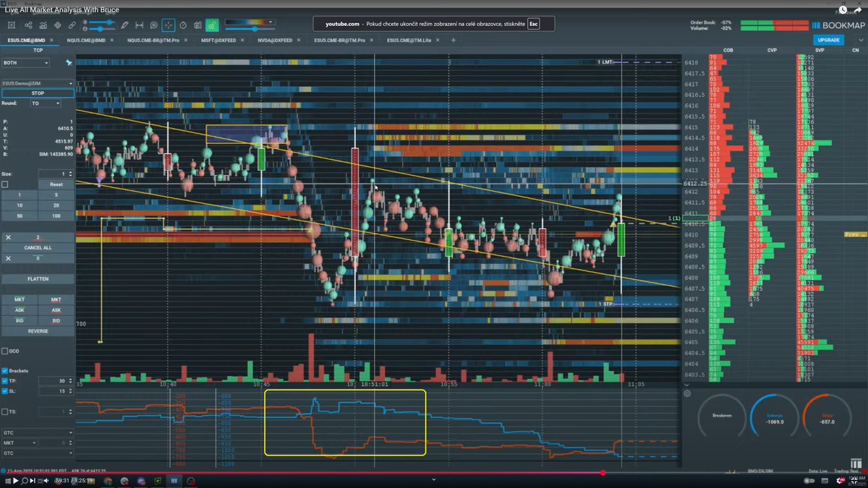
Task: Click the Reset size button
Action: pyautogui.click(x=56, y=184)
